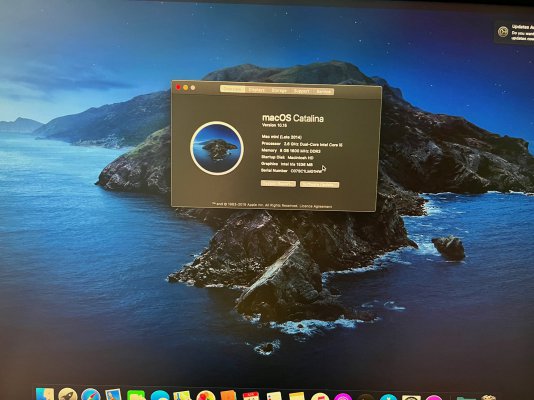Click the Version 10.15 text
Screen dimensions: 534x400
point(274,125)
